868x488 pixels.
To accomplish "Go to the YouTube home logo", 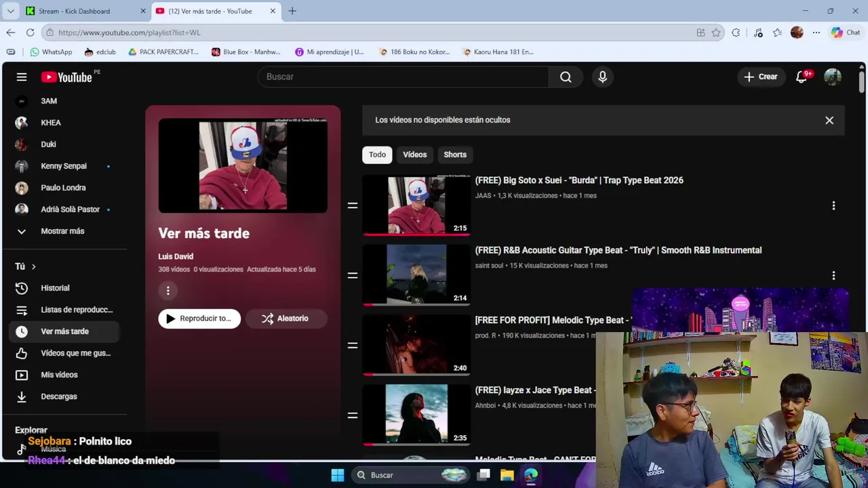I will pos(66,77).
